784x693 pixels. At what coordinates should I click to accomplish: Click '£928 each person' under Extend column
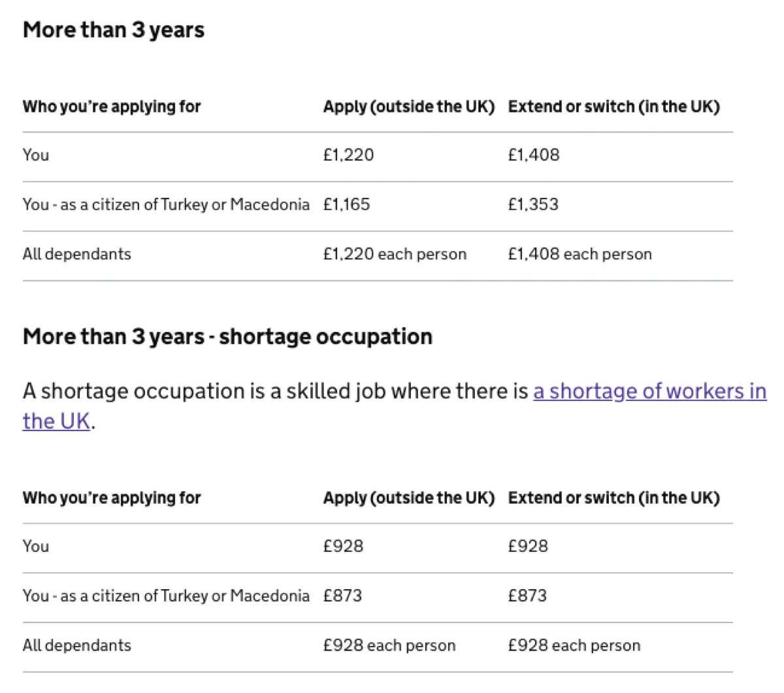click(574, 645)
